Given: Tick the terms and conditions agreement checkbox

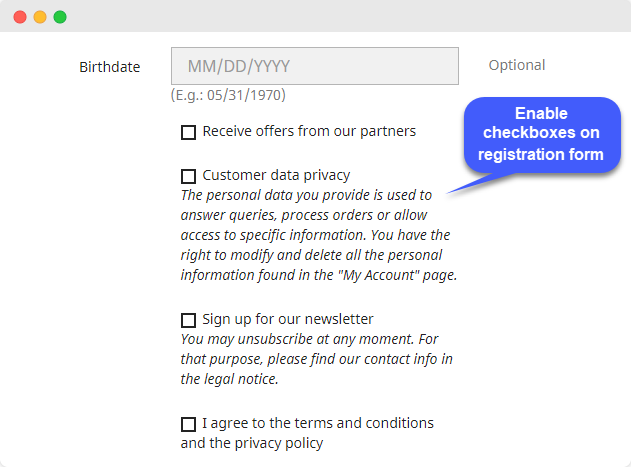Looking at the screenshot, I should (x=188, y=424).
